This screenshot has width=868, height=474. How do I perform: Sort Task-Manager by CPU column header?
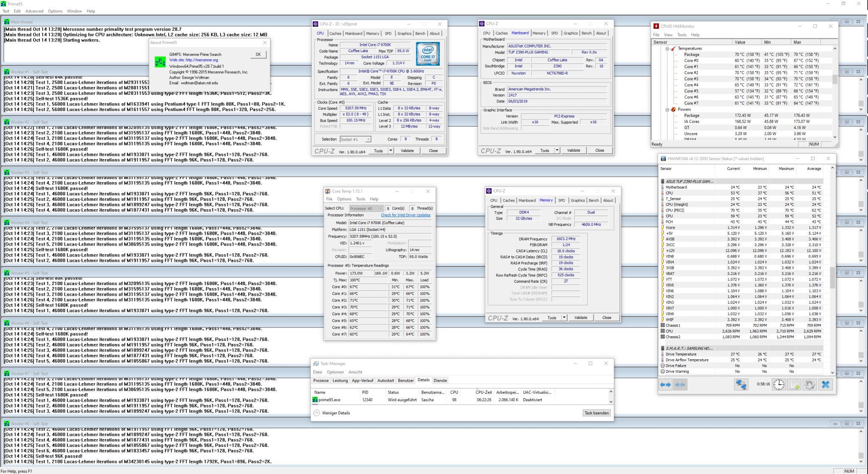click(454, 392)
